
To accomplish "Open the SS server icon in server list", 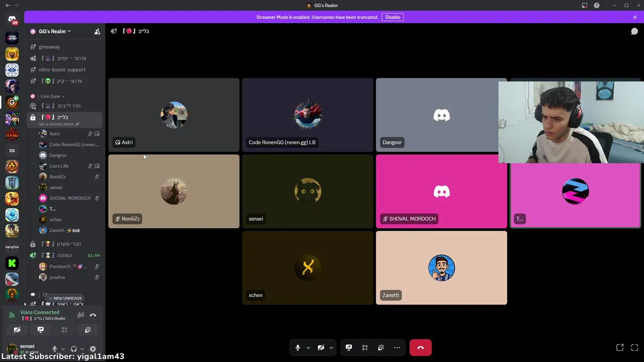I will tap(12, 150).
